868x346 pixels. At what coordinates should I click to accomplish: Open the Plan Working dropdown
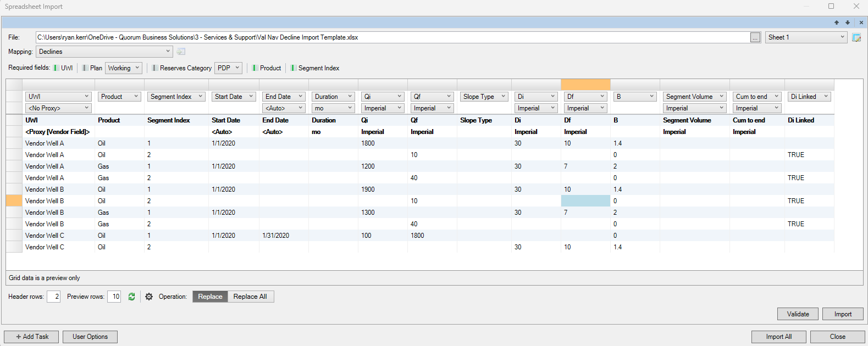124,68
